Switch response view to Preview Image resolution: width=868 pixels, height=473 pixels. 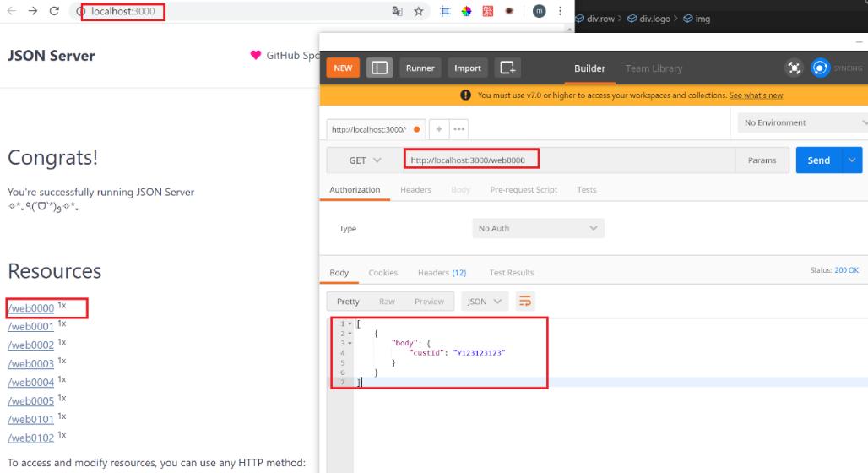(x=429, y=302)
